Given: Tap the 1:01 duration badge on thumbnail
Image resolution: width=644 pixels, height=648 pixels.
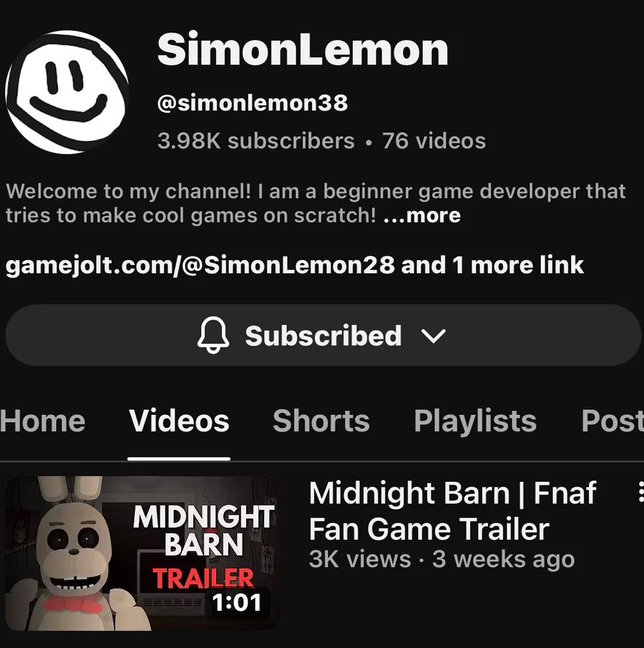Looking at the screenshot, I should pos(237,602).
